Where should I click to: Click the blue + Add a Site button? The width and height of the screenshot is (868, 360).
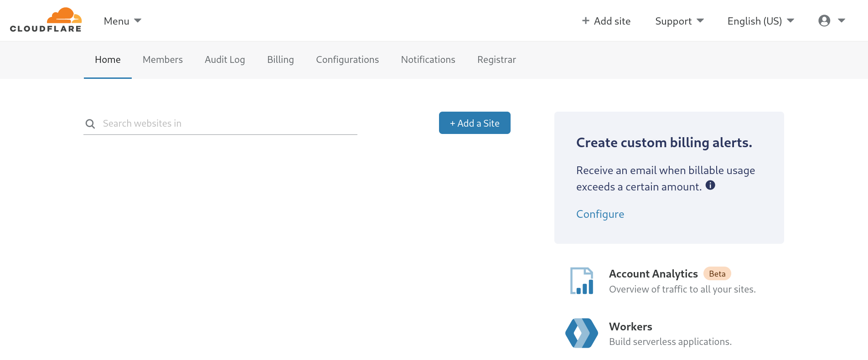point(475,123)
